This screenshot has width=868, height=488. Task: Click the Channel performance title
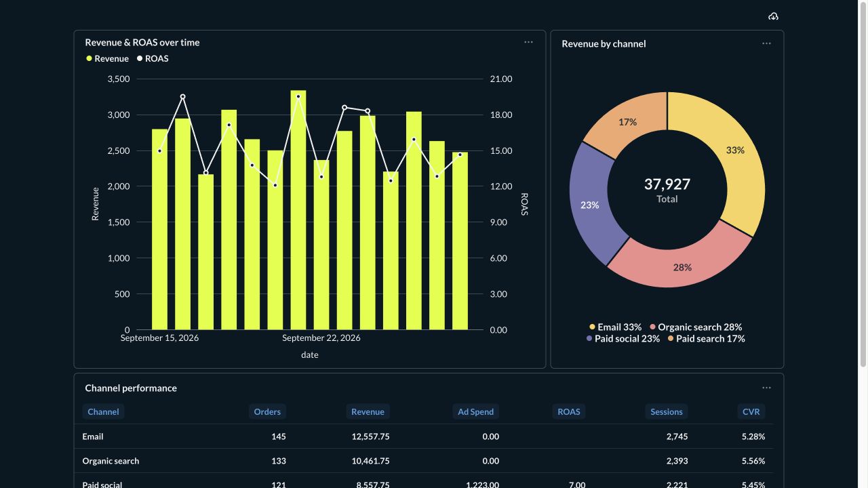[131, 388]
